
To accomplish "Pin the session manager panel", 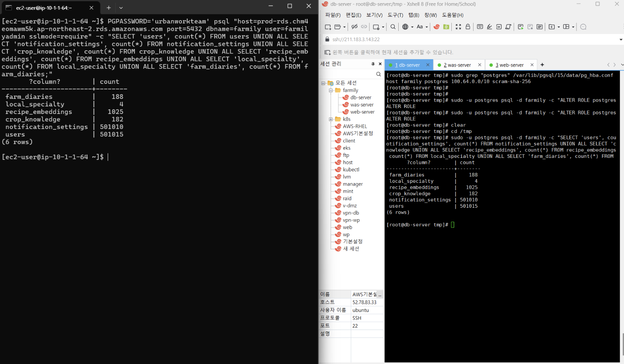I will [x=373, y=64].
